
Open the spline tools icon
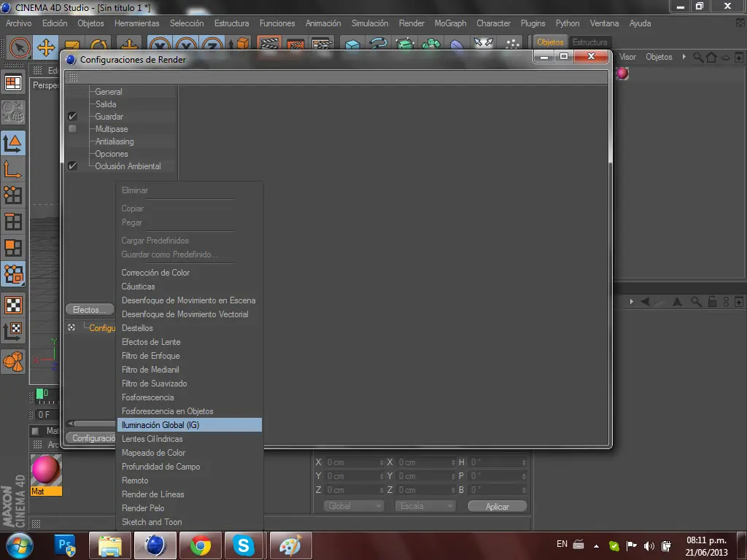pos(379,45)
